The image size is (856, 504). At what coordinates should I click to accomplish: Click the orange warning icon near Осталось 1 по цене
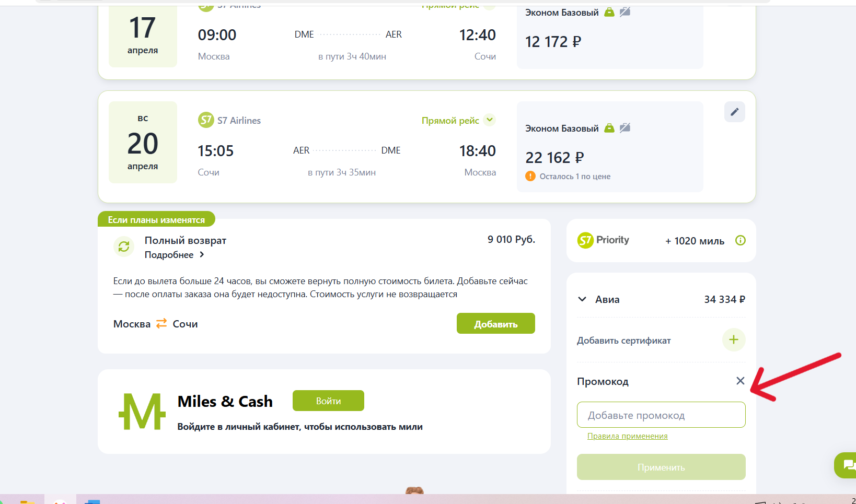point(530,176)
